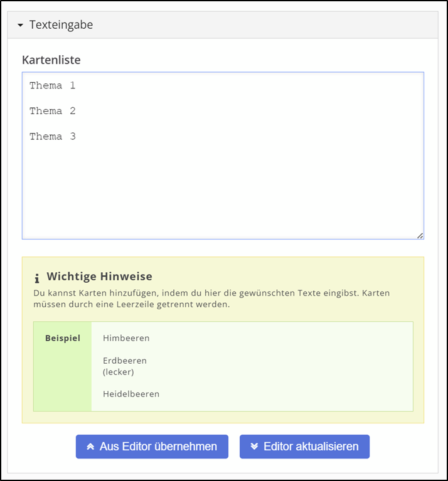448x481 pixels.
Task: Click the double-chevron-up icon on the übernehmen button
Action: (x=90, y=447)
